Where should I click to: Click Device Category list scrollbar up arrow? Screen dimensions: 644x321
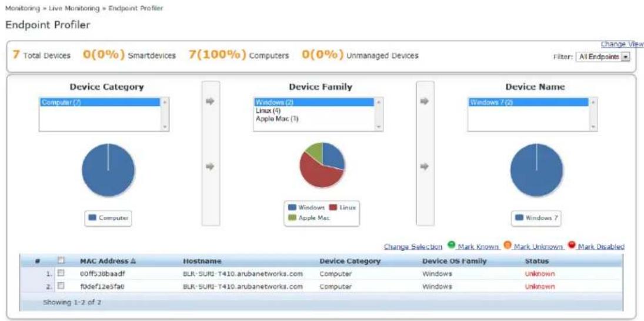pyautogui.click(x=165, y=102)
